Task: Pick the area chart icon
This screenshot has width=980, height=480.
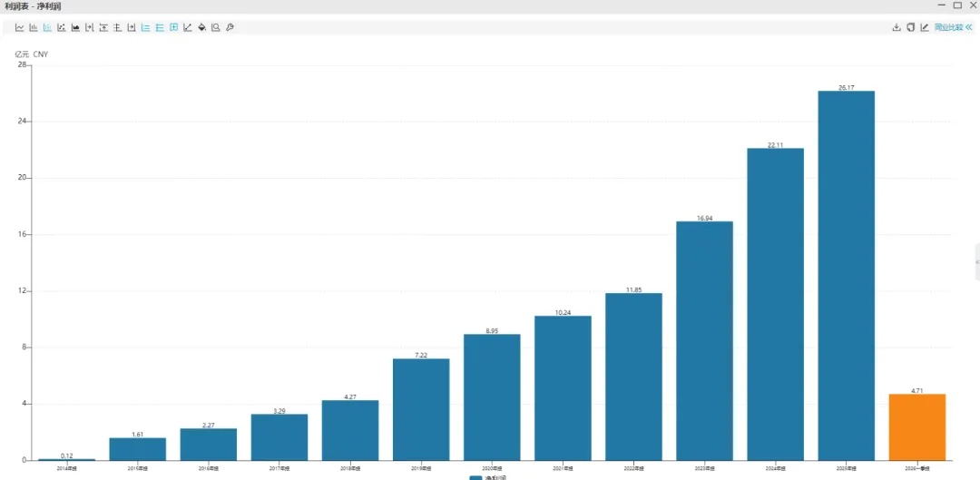Action: point(75,27)
